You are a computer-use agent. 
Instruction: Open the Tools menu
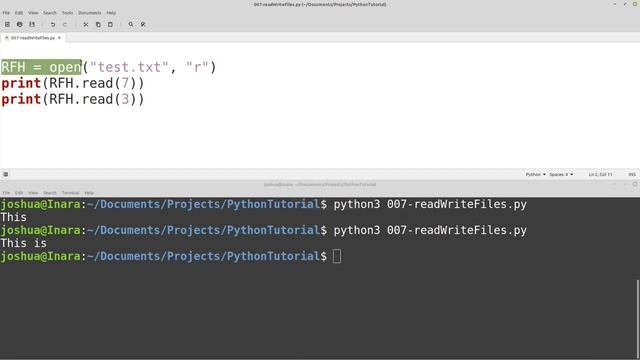[x=67, y=13]
